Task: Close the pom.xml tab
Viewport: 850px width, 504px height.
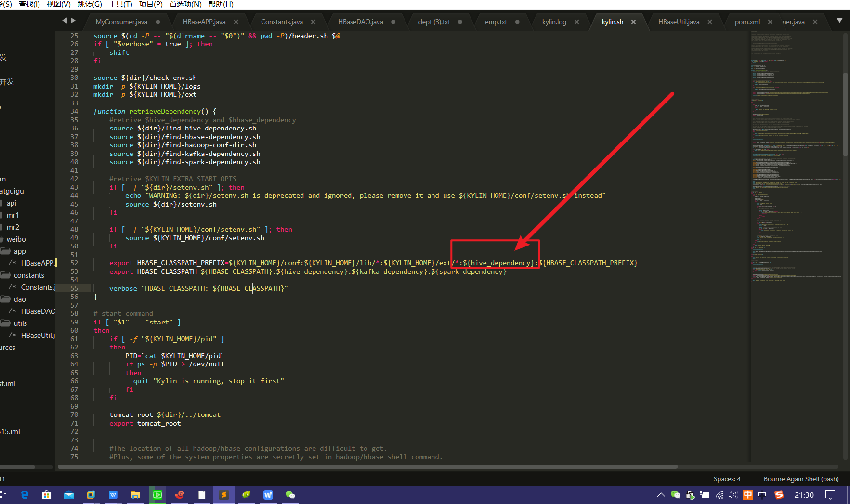Action: (x=770, y=22)
